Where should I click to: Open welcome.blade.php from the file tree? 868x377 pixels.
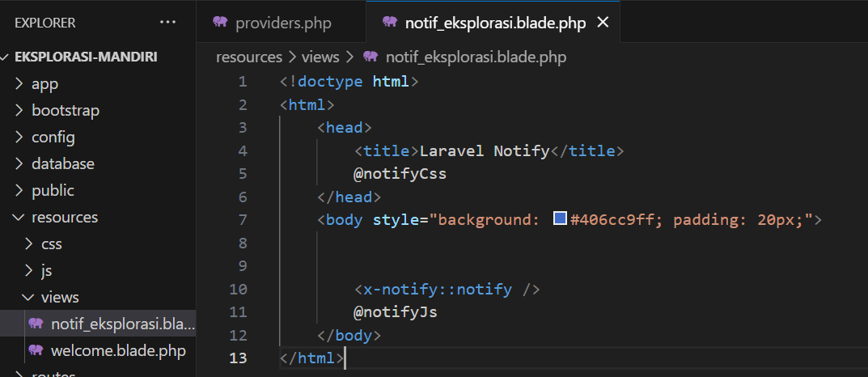point(117,350)
